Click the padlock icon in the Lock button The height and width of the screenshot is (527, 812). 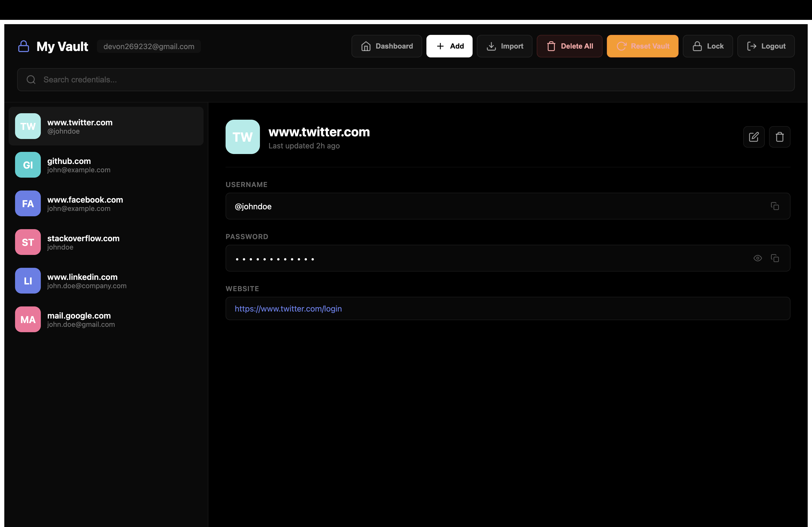(697, 46)
